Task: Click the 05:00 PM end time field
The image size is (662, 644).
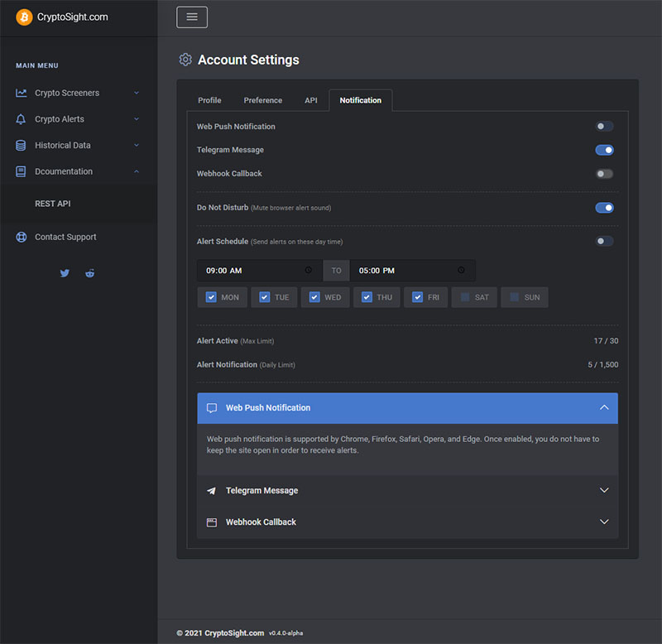Action: (x=405, y=271)
